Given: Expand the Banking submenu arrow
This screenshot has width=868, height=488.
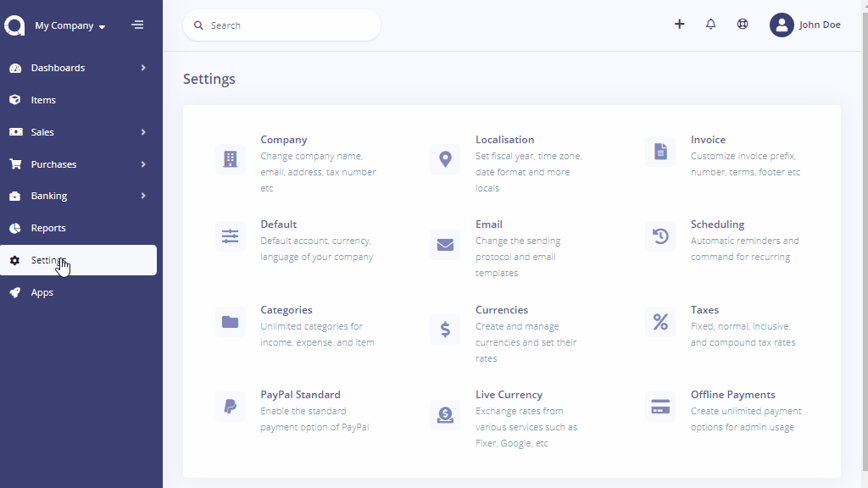Looking at the screenshot, I should 143,196.
